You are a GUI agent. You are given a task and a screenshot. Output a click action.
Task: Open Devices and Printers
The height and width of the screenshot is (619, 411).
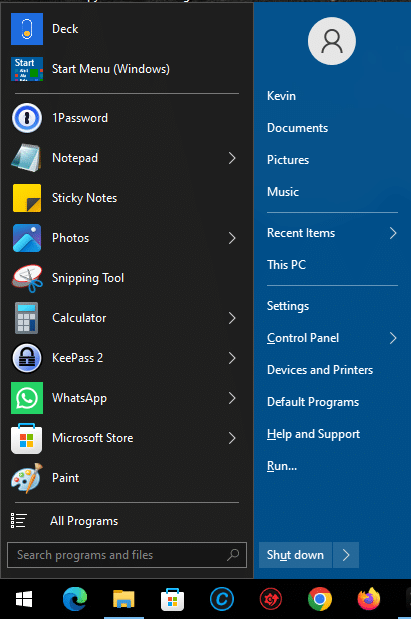click(x=320, y=370)
